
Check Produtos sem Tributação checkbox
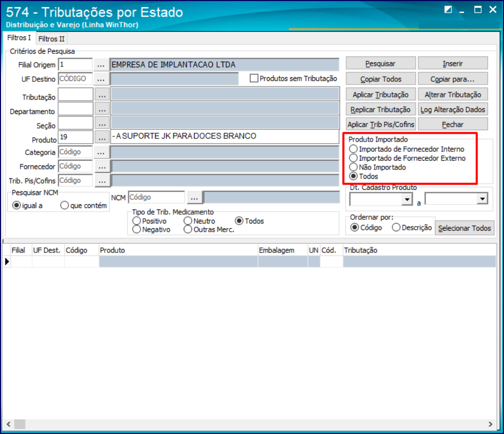pos(254,78)
